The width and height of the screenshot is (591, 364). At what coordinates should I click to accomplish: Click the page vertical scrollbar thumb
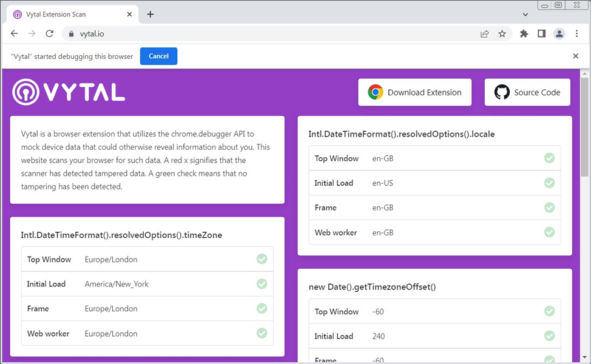click(x=584, y=127)
